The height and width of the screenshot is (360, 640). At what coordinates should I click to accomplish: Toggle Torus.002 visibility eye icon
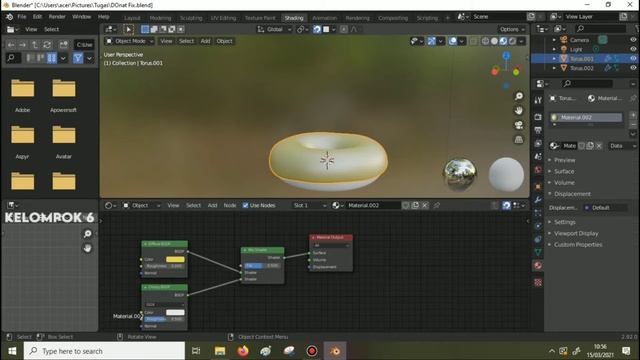pos(633,68)
